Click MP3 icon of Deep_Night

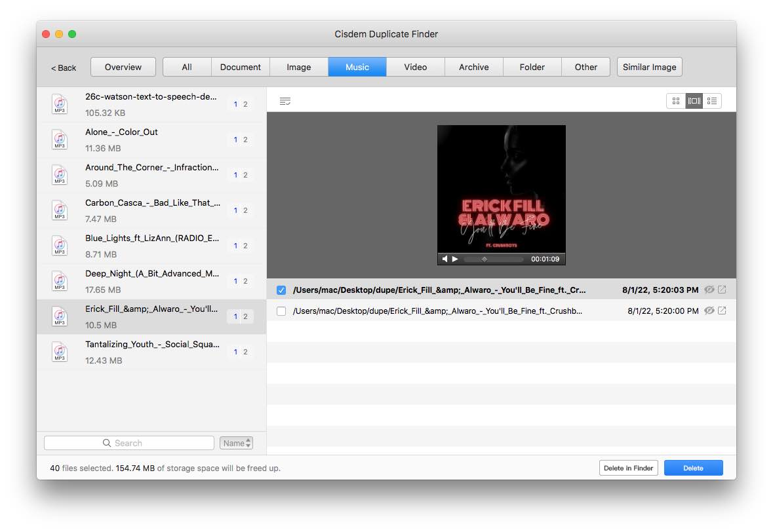60,281
